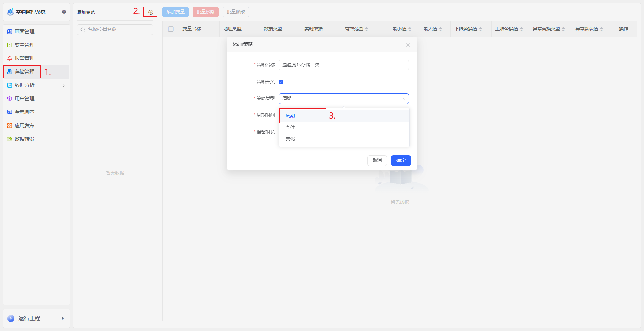Click the 变量管理 sidebar icon
The height and width of the screenshot is (331, 644).
pyautogui.click(x=10, y=45)
